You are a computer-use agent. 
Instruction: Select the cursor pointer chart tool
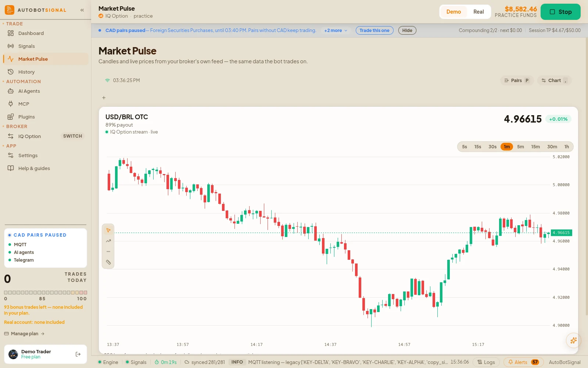(108, 230)
